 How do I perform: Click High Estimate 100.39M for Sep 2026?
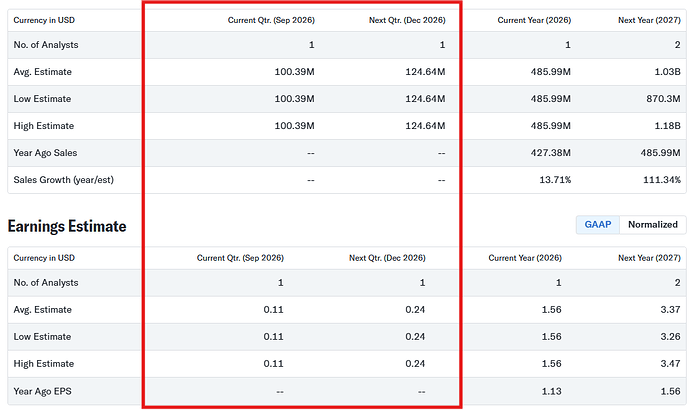294,126
